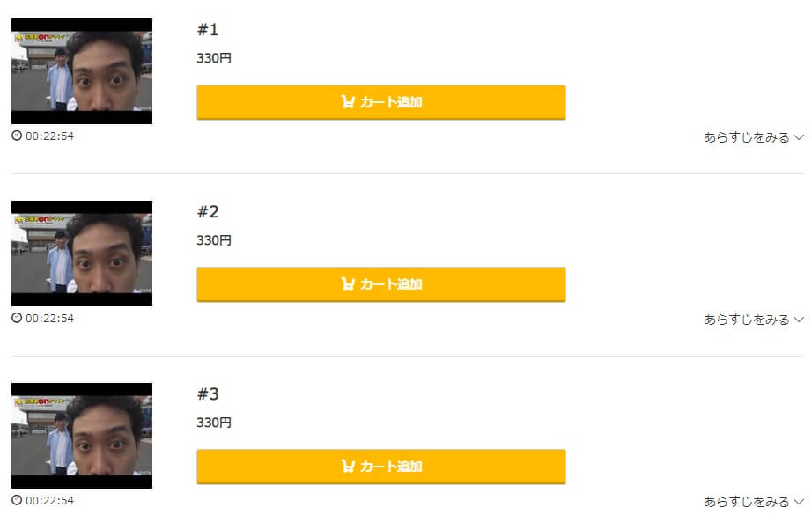Select the #2 episode title

(208, 211)
